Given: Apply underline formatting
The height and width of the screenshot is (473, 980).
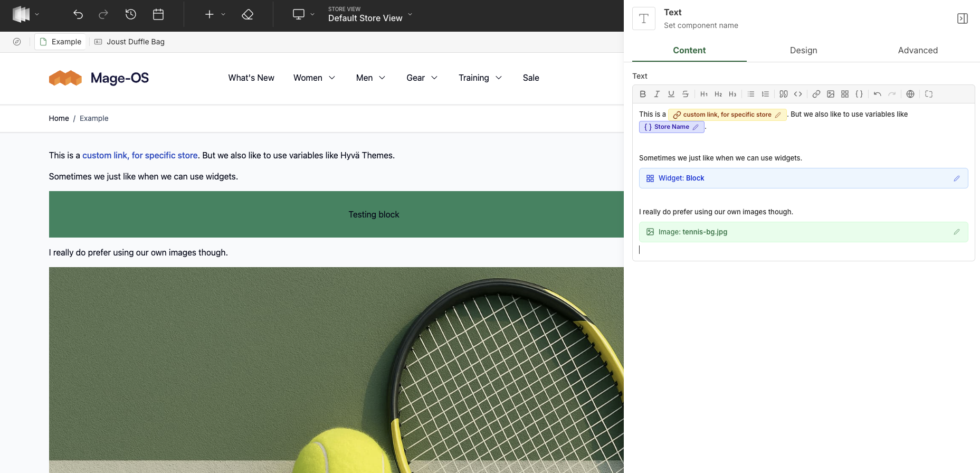Looking at the screenshot, I should [671, 94].
